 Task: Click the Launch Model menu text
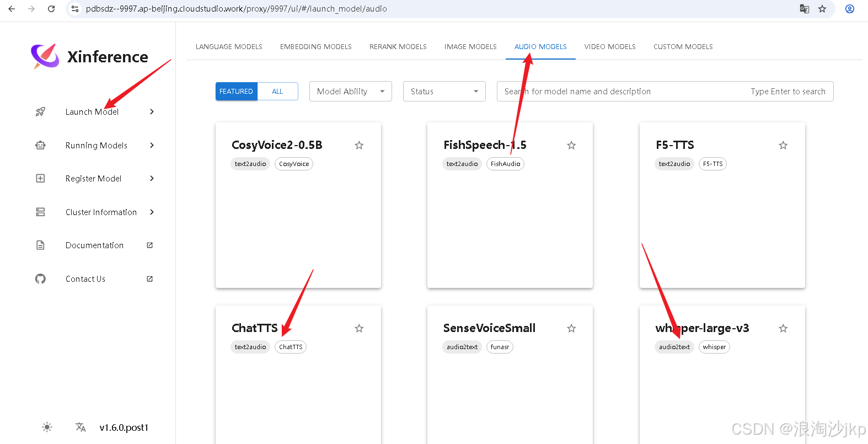[x=92, y=111]
